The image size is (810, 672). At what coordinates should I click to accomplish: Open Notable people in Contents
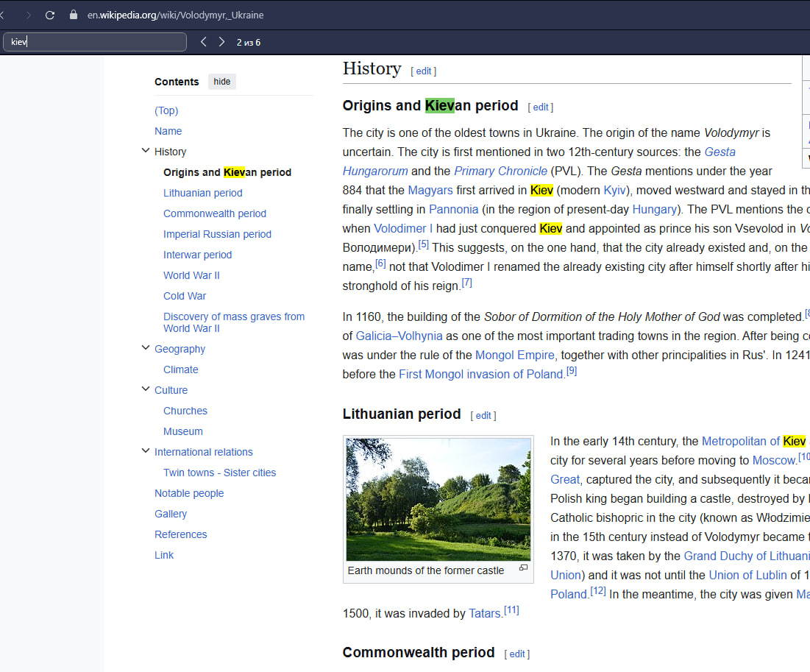point(189,494)
